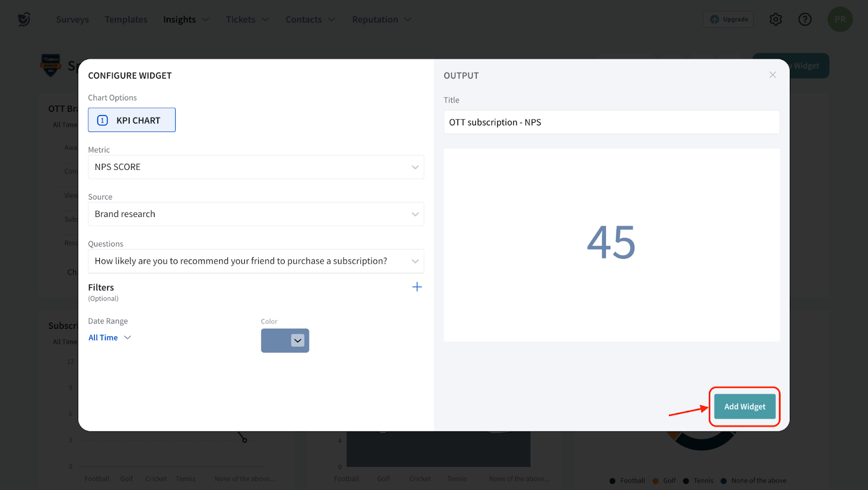This screenshot has height=490, width=868.
Task: Click the plus icon to add filters
Action: point(417,287)
